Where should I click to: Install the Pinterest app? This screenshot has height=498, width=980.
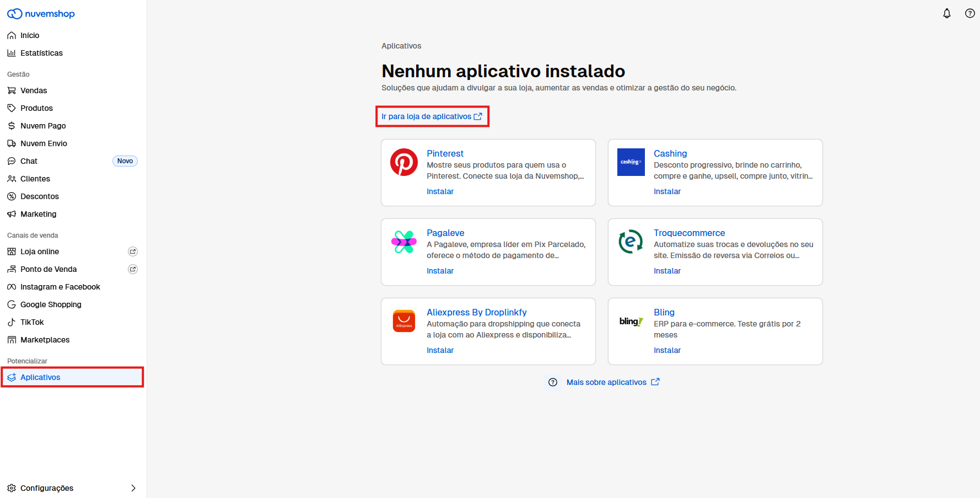[x=440, y=191]
